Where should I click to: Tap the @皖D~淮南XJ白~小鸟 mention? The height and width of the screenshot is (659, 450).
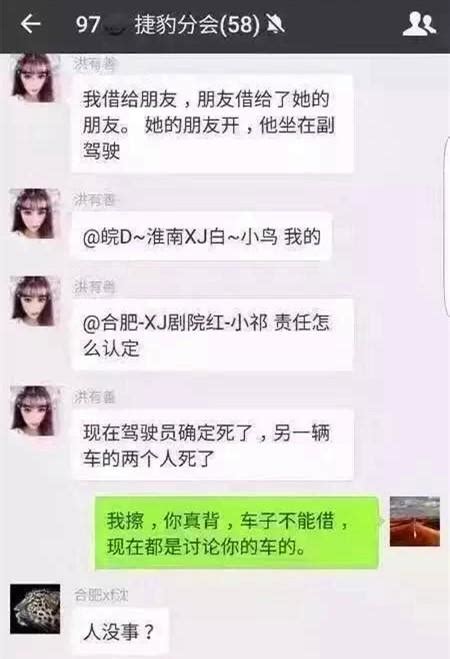180,237
